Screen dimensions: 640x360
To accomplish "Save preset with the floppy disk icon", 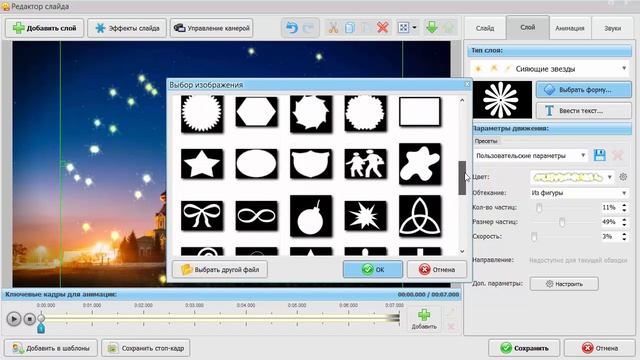I will (x=600, y=155).
